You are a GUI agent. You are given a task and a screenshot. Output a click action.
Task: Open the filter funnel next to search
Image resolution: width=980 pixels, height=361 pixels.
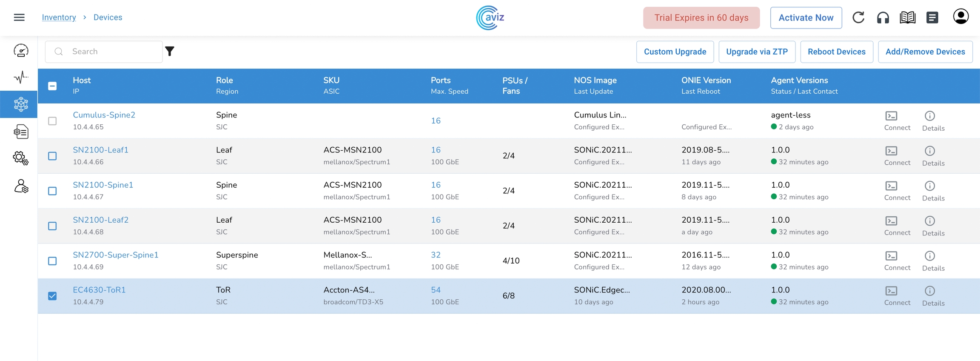tap(170, 52)
